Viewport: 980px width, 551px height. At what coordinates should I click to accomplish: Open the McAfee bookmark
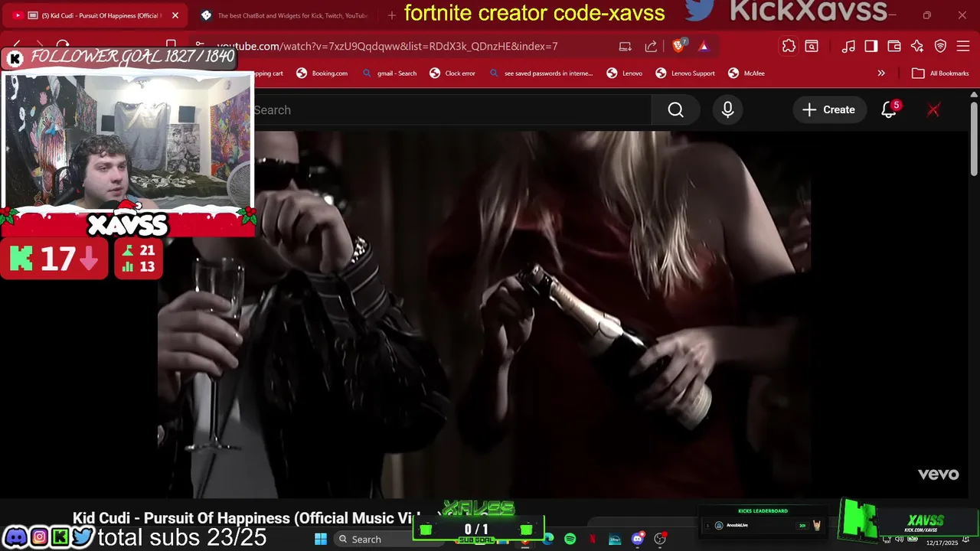(746, 73)
